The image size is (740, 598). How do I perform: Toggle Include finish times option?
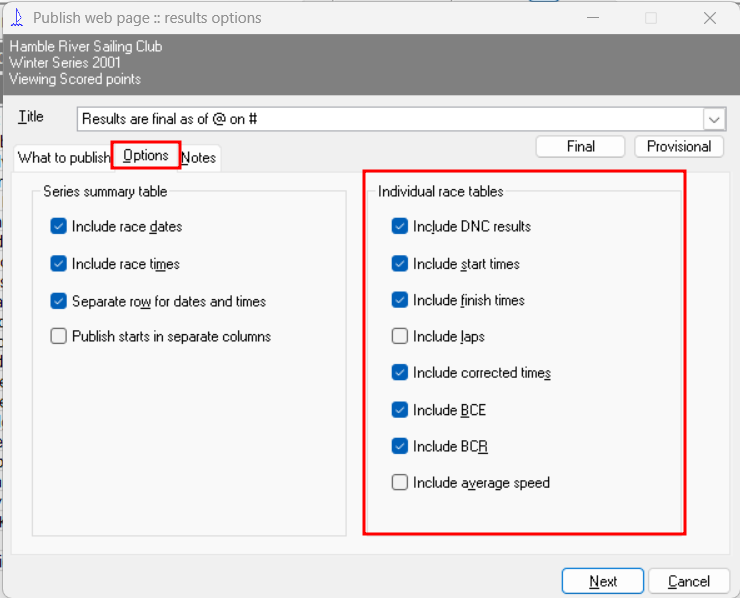pyautogui.click(x=400, y=300)
